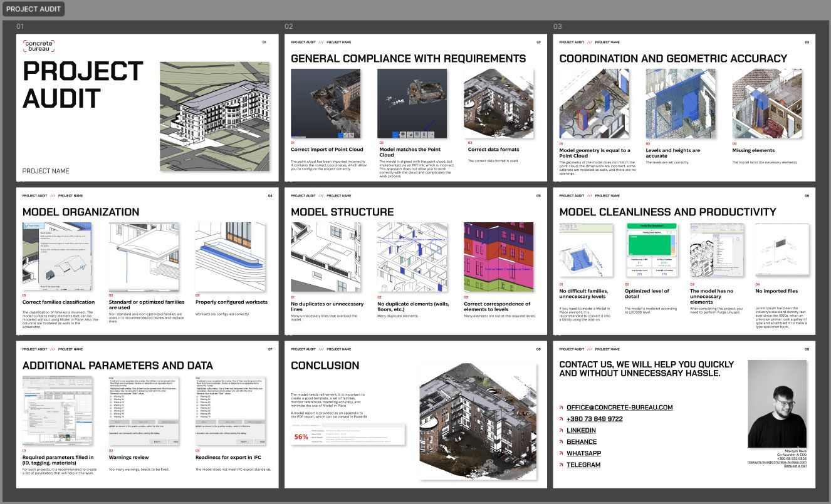Select the 56% model report card
Screen dimensions: 831x504
[348, 436]
